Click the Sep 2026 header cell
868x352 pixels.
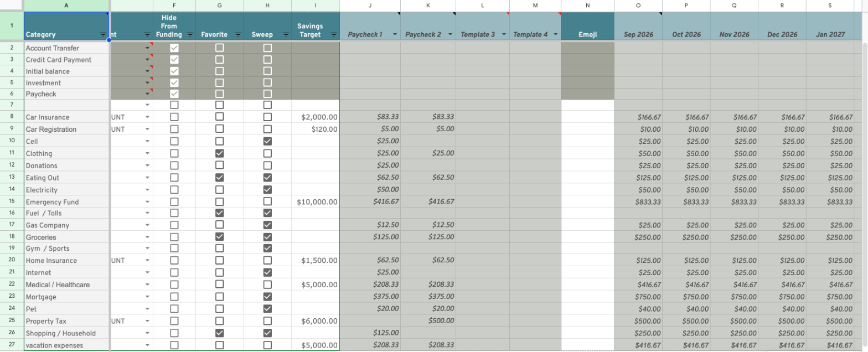[x=638, y=26]
